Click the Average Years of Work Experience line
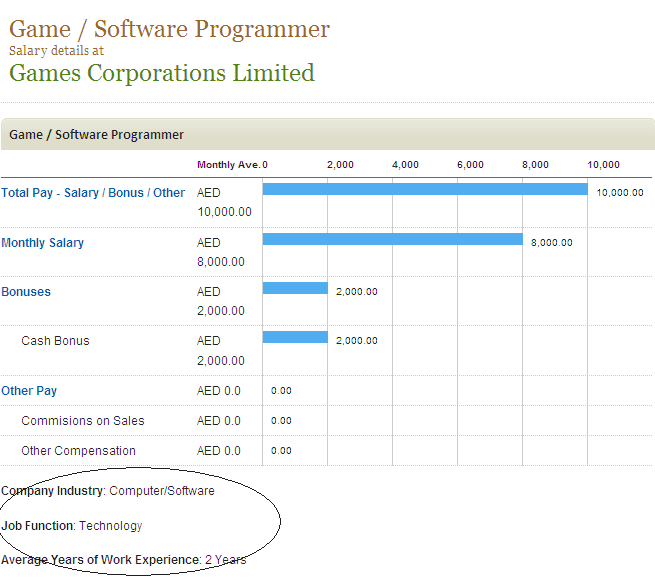Viewport: 655px width, 581px height. tap(124, 560)
